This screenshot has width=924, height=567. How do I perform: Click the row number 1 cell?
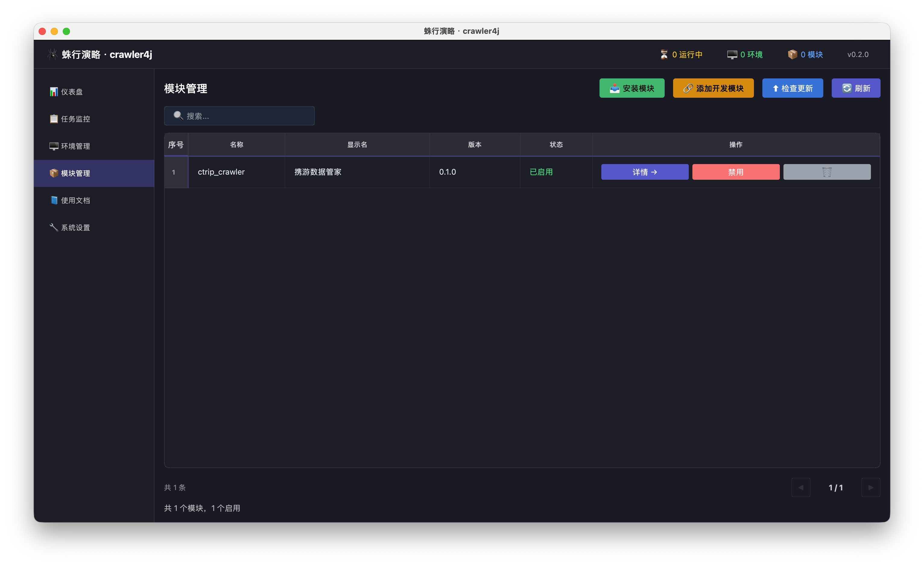point(176,172)
